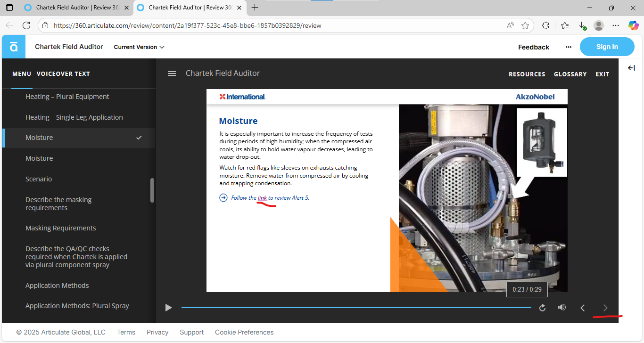
Task: Click the next slide arrow
Action: 605,308
